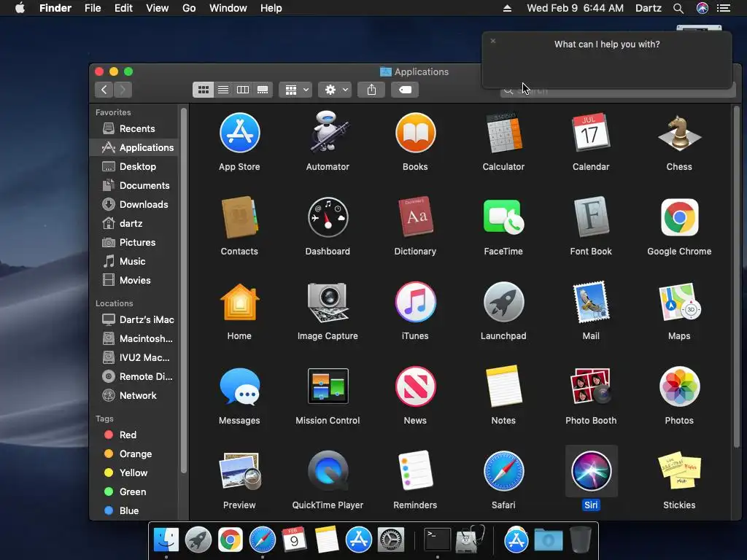Screen dimensions: 747x560
Task: Select the Messages app icon
Action: tap(239, 386)
